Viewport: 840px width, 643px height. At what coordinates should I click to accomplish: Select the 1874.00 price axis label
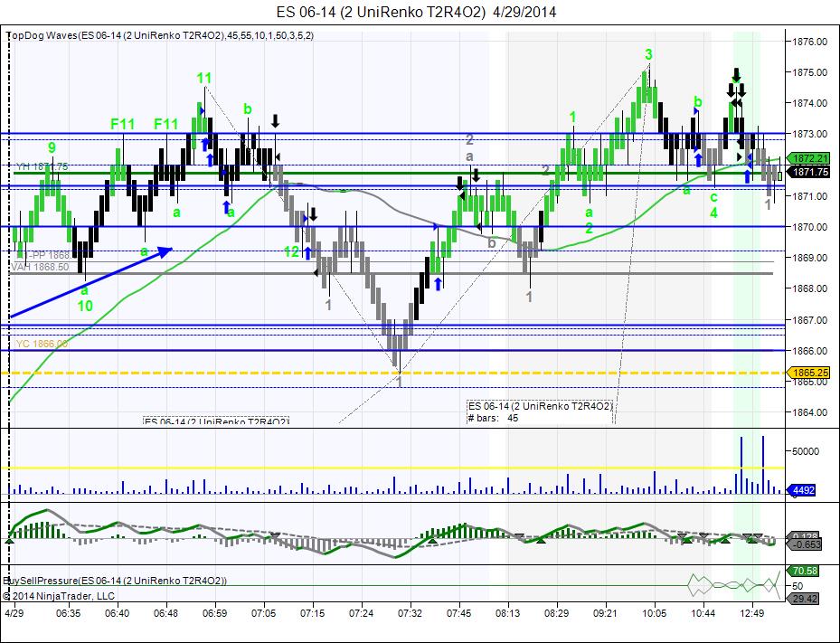(x=809, y=103)
